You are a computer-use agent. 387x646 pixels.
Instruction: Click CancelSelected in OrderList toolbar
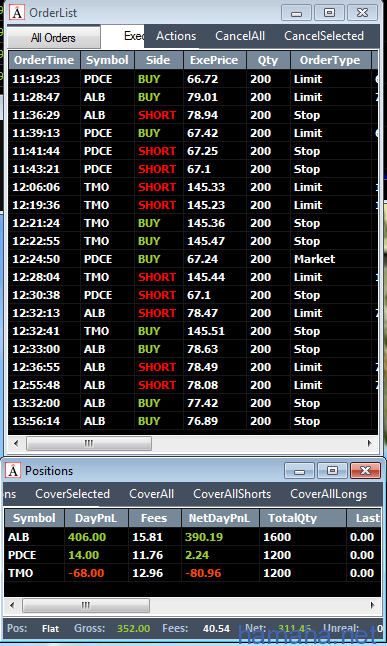pos(324,36)
